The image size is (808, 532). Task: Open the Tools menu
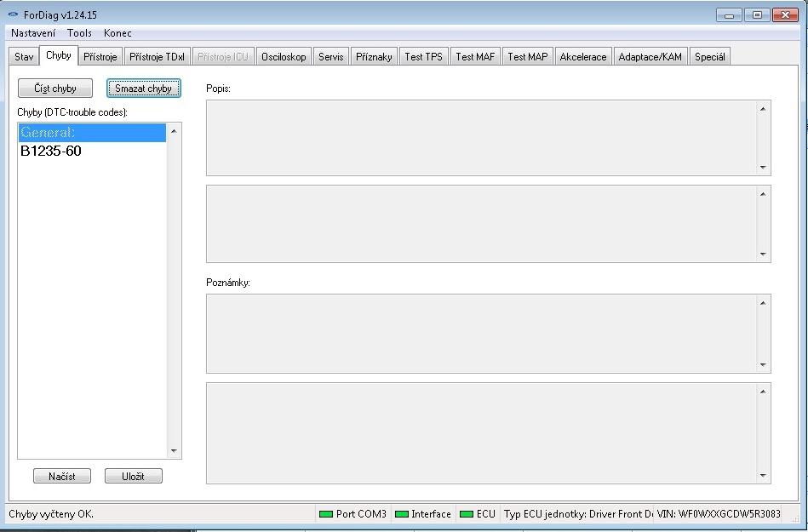click(79, 33)
